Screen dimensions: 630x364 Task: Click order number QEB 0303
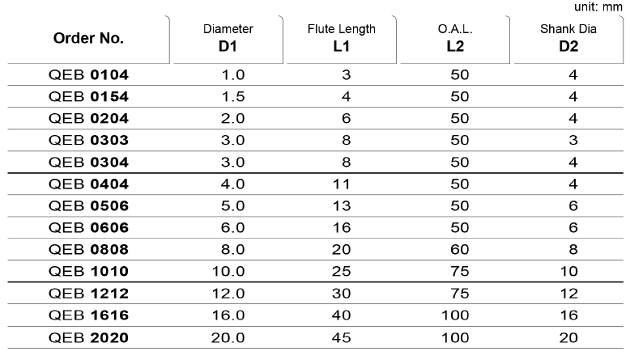click(x=88, y=140)
